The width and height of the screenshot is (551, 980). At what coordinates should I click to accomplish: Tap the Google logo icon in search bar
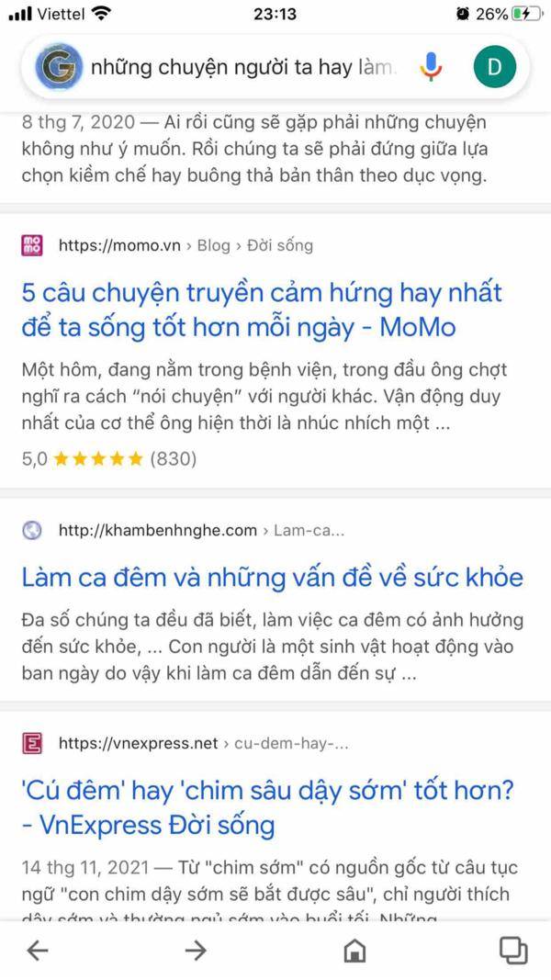[x=59, y=66]
